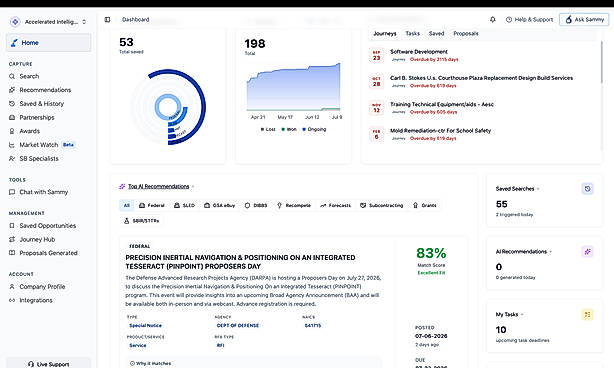Filter recommendations by Forecasts
Viewport: 614px width, 368px height.
(x=336, y=205)
